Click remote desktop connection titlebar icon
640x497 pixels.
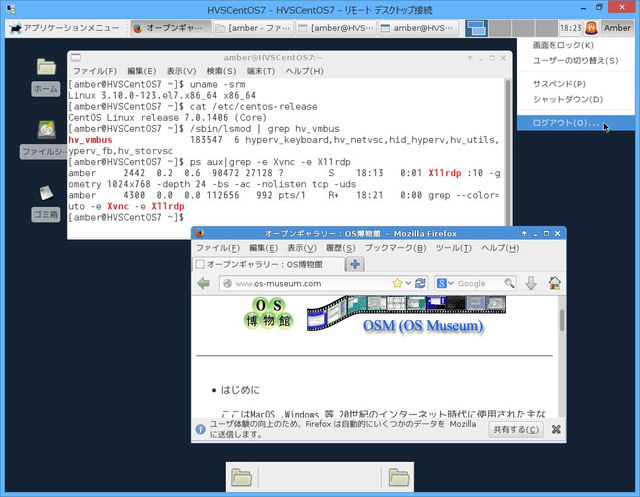tap(11, 8)
